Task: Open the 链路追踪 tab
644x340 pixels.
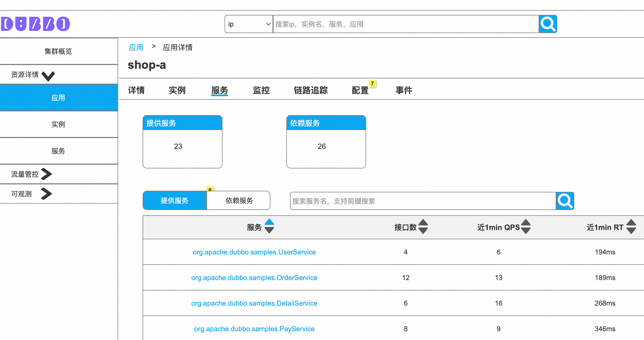Action: tap(311, 90)
